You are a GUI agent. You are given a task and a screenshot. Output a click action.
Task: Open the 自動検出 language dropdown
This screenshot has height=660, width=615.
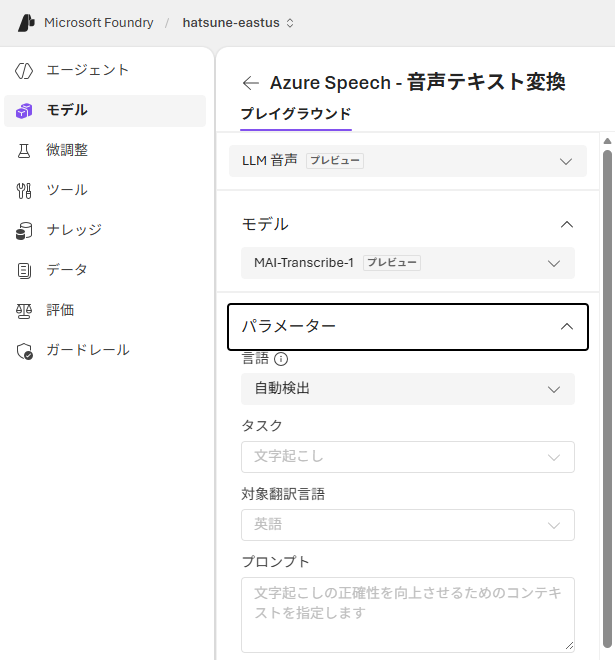click(408, 389)
